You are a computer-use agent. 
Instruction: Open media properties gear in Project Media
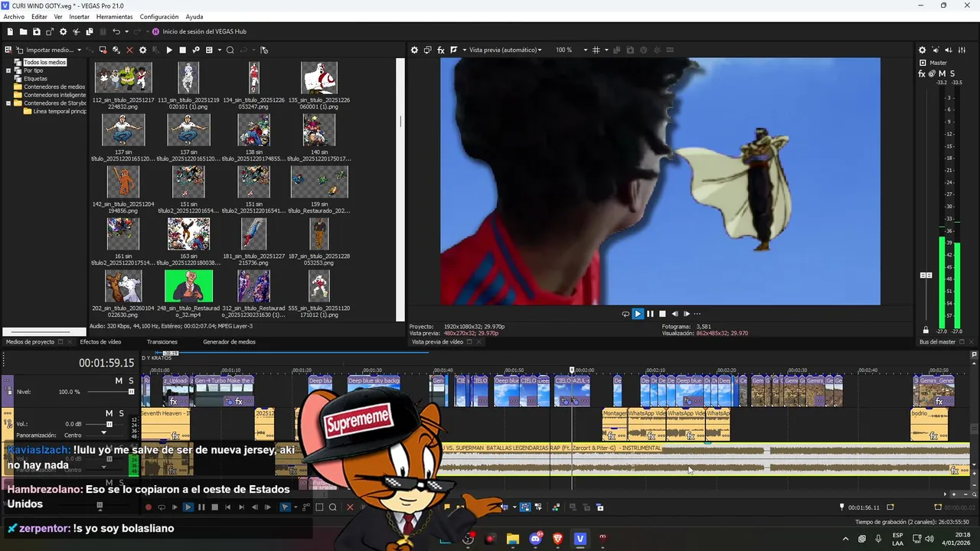pos(142,50)
